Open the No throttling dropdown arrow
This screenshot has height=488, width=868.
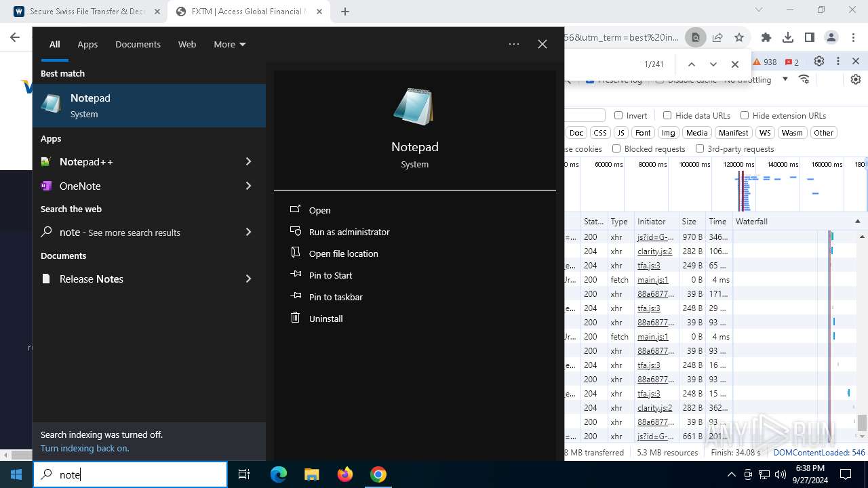click(785, 79)
